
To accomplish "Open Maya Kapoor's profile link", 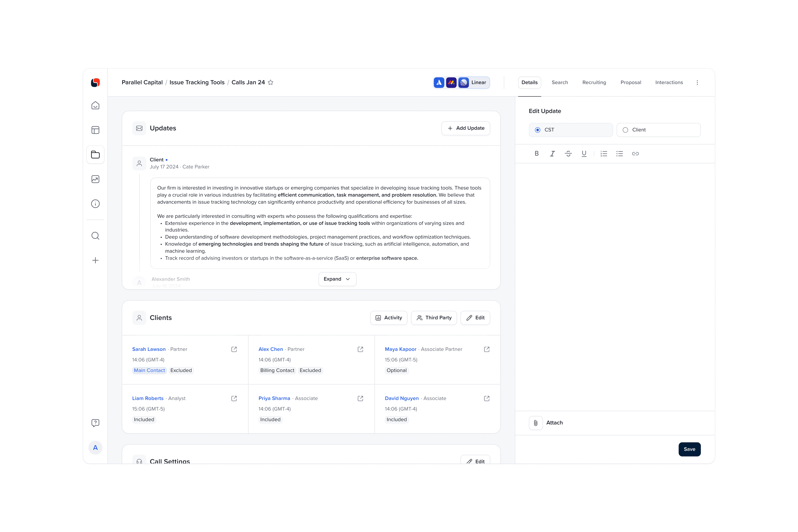I will (x=401, y=349).
